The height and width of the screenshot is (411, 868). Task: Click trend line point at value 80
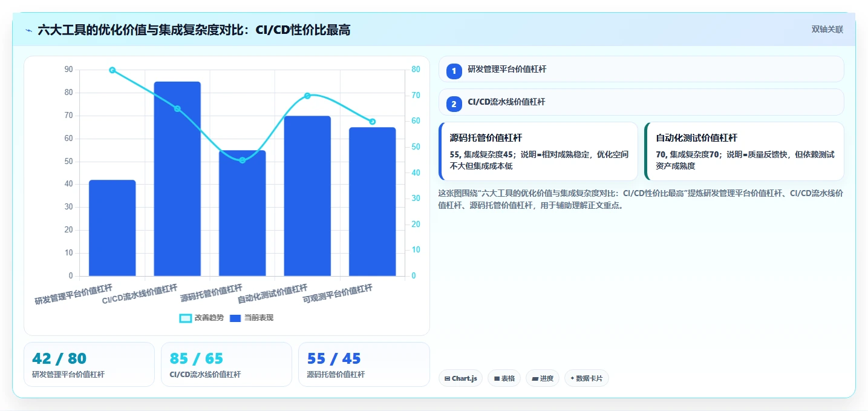(113, 70)
